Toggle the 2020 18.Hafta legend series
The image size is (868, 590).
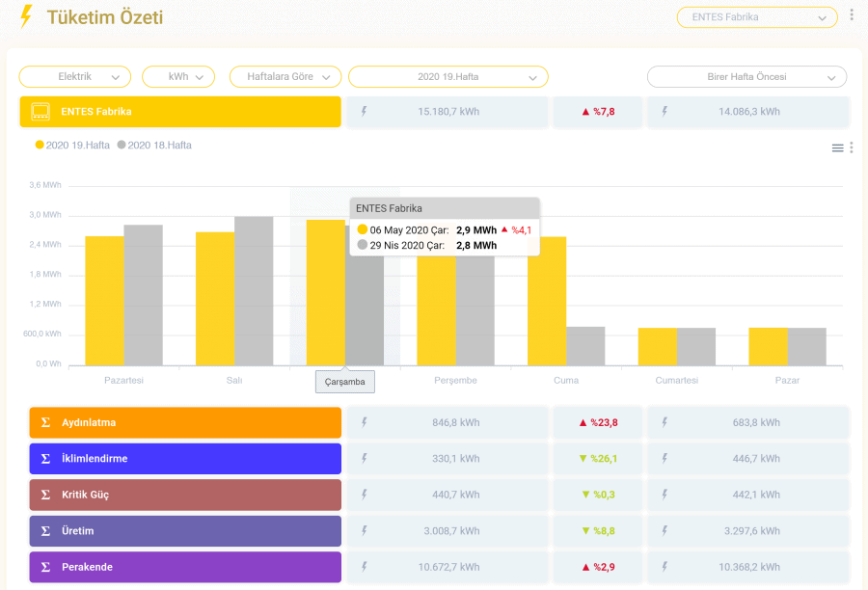coord(154,145)
